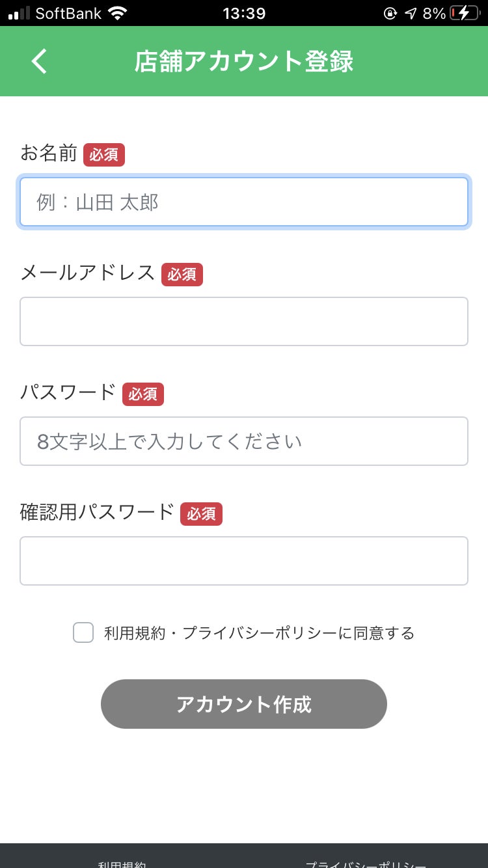Screen dimensions: 488x868
Task: Open the プライバシーポリシー footer link
Action: click(366, 863)
